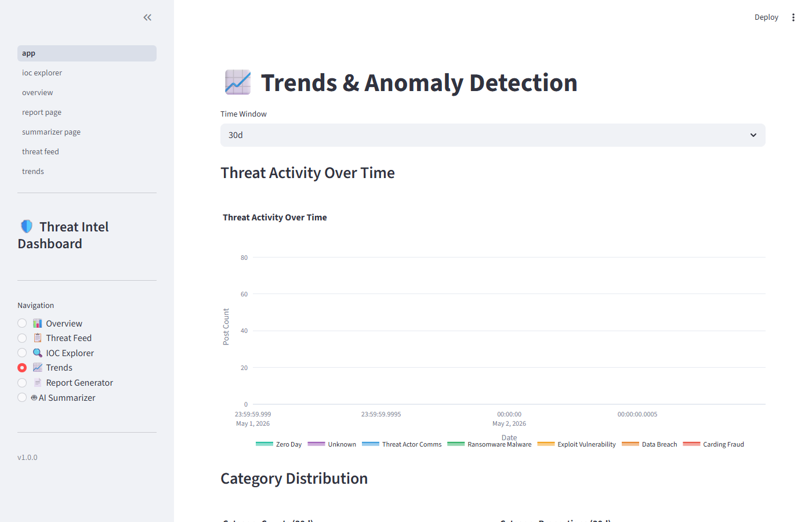
Task: Open the Time Window 30d dropdown
Action: click(x=493, y=135)
